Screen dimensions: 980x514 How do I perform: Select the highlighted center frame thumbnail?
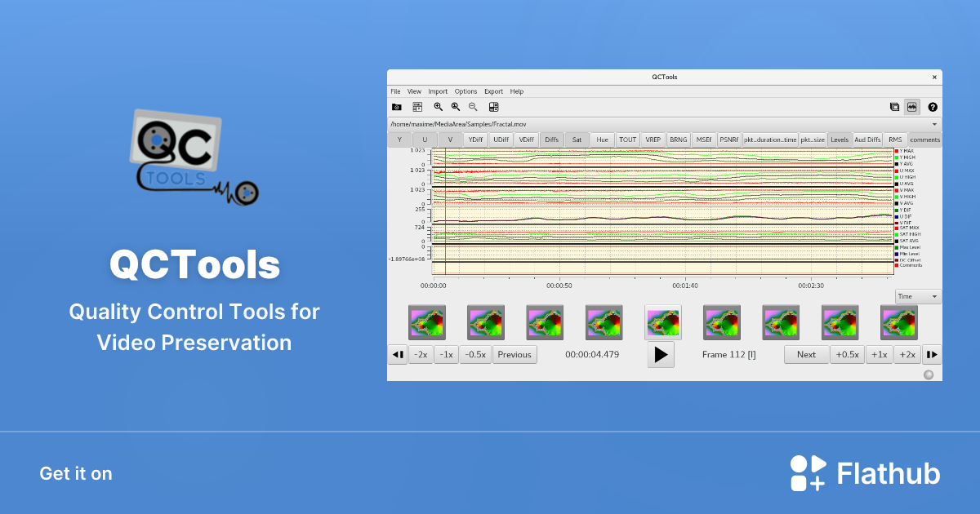[x=662, y=321]
